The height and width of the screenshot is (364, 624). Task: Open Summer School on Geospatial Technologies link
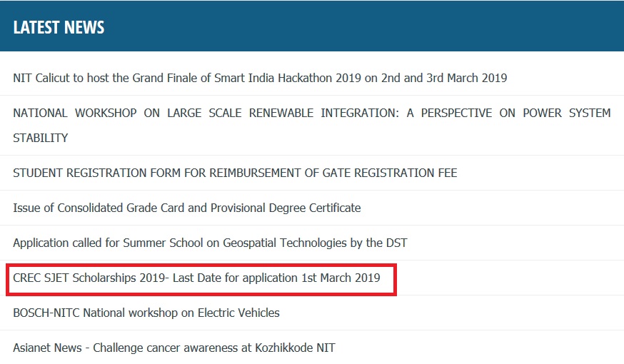[x=210, y=243]
